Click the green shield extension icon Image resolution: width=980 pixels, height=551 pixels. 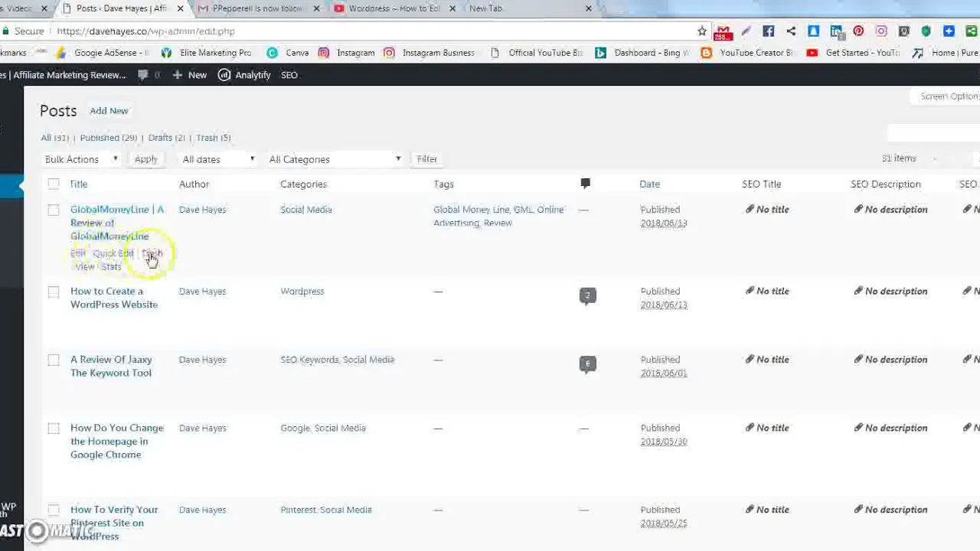point(926,31)
